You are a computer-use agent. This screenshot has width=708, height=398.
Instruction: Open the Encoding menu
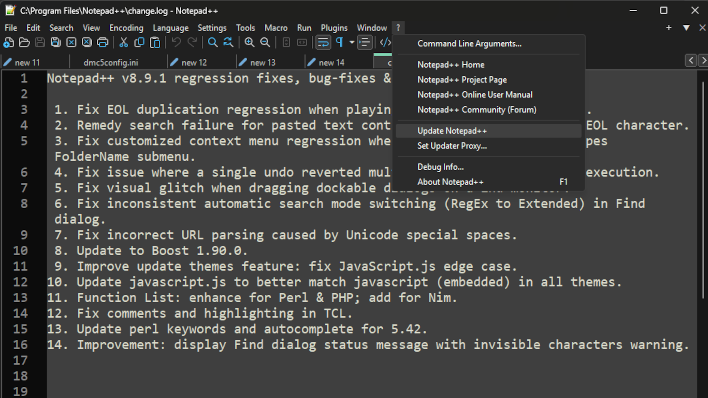tap(126, 28)
